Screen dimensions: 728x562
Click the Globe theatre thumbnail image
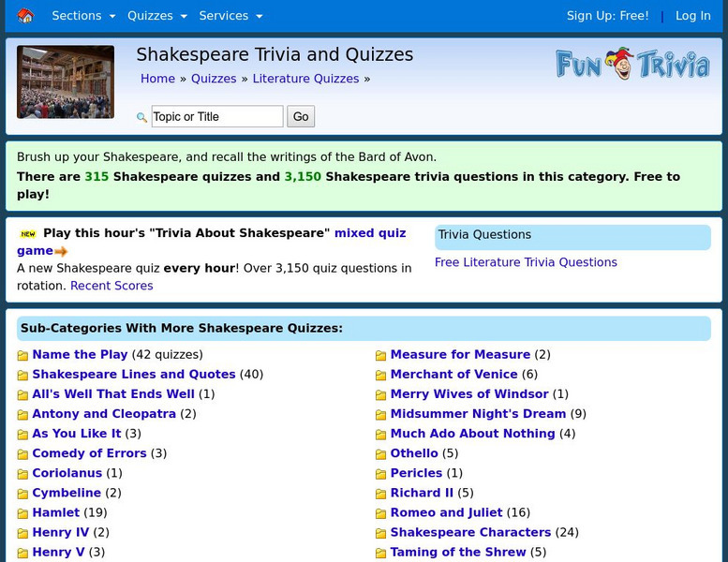pos(66,81)
